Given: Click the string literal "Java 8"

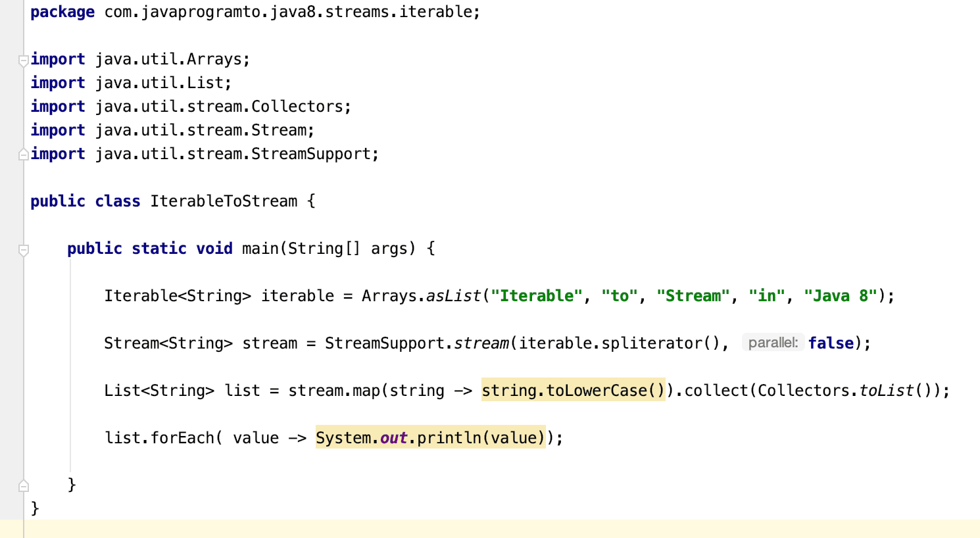Looking at the screenshot, I should (x=839, y=295).
